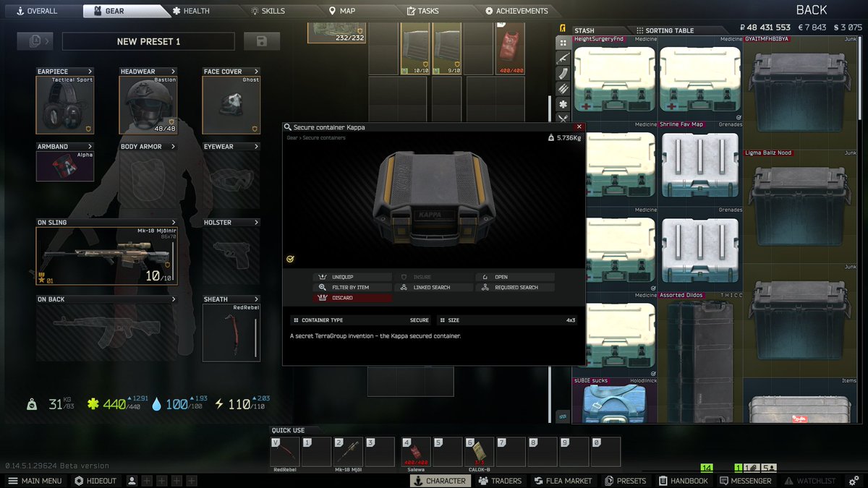Click the Linked Search action
Screen dimensions: 868x488
(x=434, y=287)
